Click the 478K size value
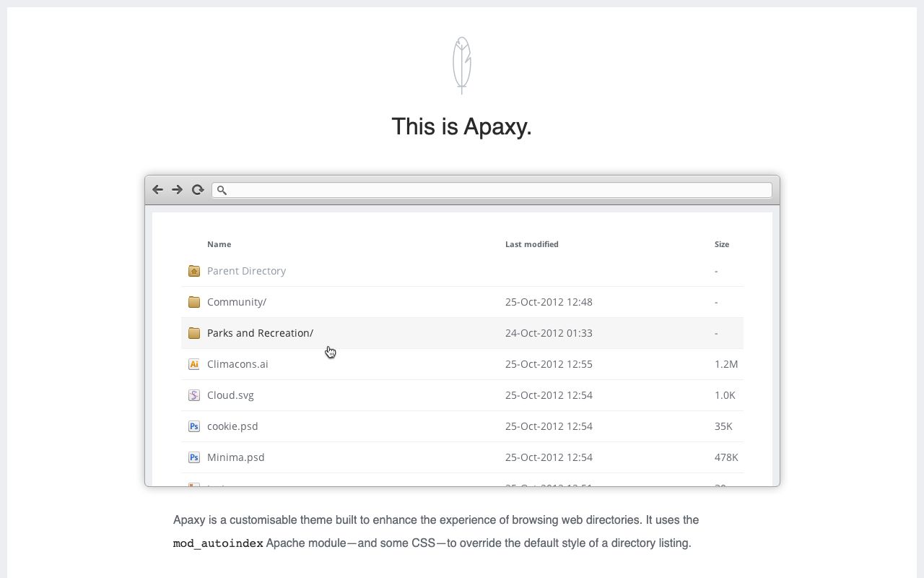Image resolution: width=924 pixels, height=578 pixels. pos(726,457)
